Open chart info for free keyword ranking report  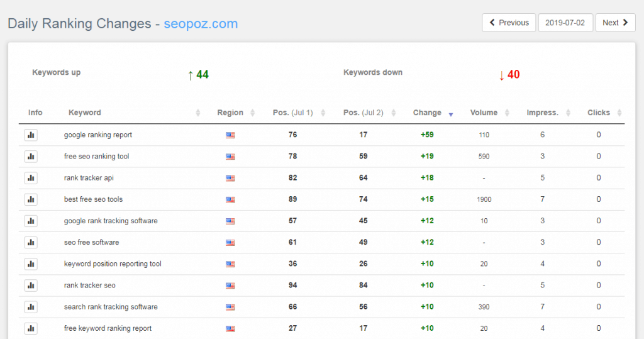click(31, 328)
